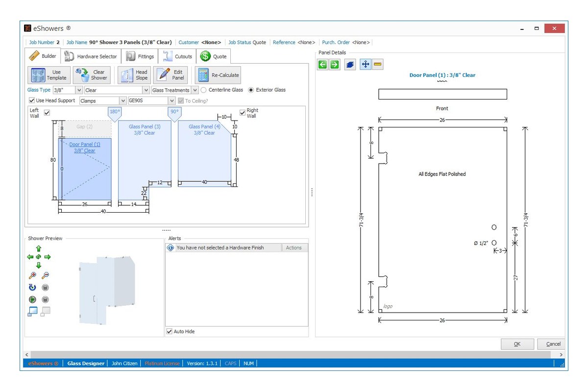The image size is (588, 392).
Task: Click the Door Panel (1) link in the builder
Action: point(85,147)
